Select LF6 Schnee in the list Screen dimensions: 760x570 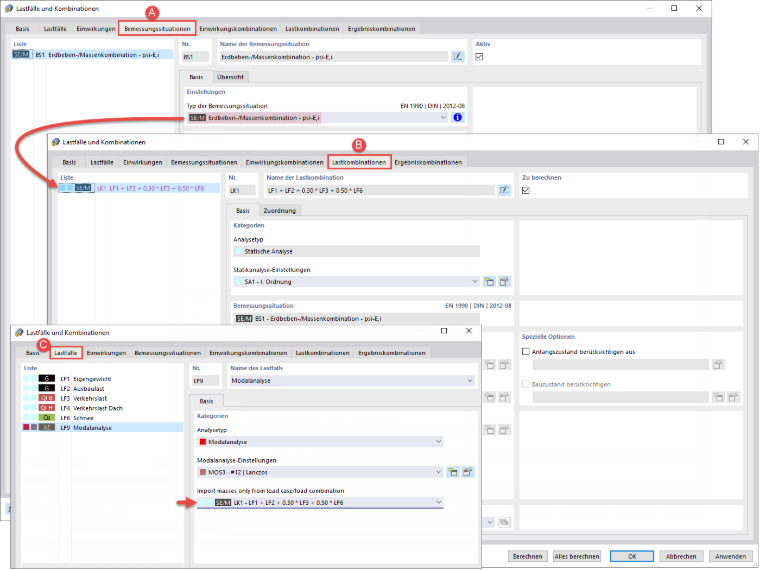[103, 417]
